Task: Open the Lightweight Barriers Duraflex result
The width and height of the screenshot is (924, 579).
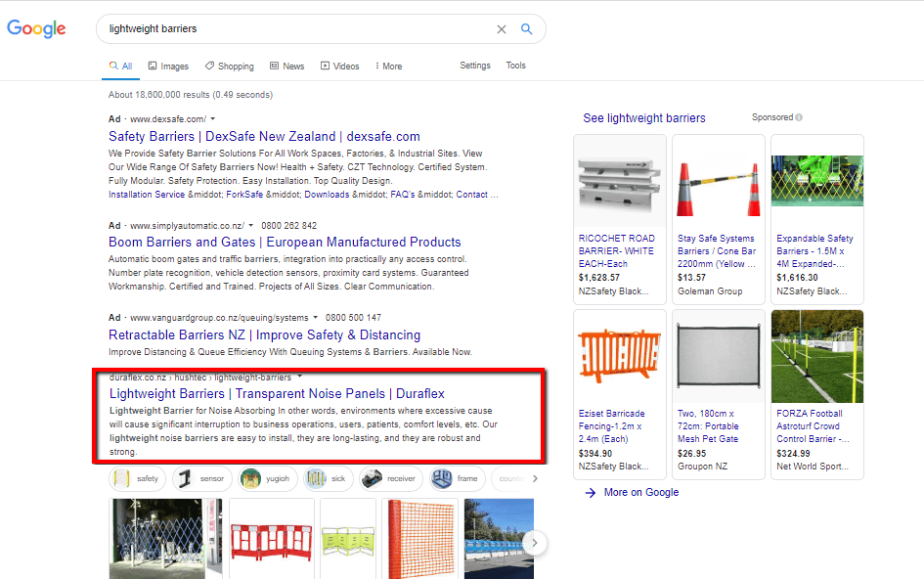Action: (x=277, y=393)
